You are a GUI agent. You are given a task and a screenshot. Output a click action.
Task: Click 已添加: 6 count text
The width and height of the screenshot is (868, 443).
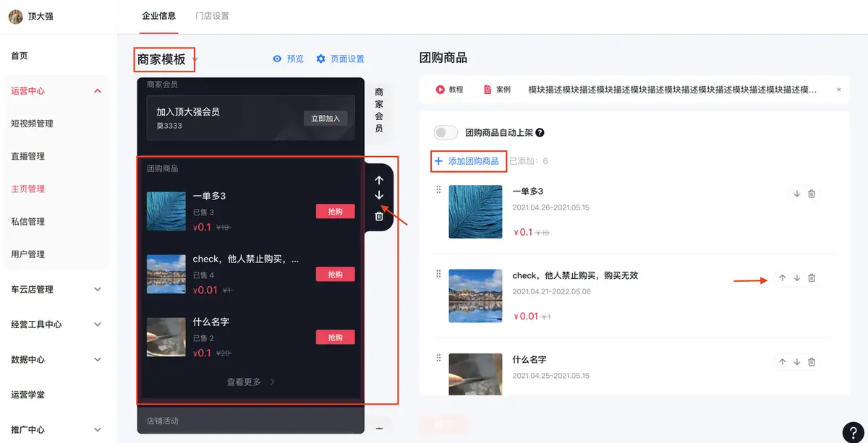point(528,161)
